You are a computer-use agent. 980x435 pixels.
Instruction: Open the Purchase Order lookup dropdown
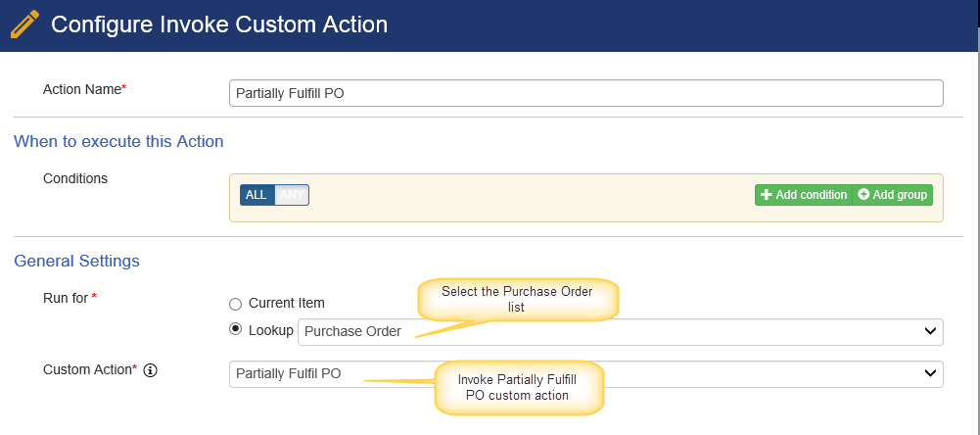(621, 332)
